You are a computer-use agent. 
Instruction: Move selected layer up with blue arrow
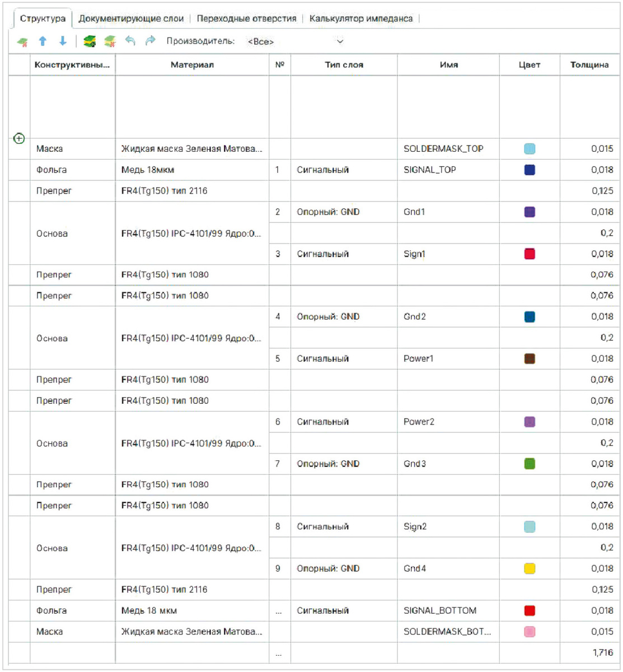[x=43, y=41]
